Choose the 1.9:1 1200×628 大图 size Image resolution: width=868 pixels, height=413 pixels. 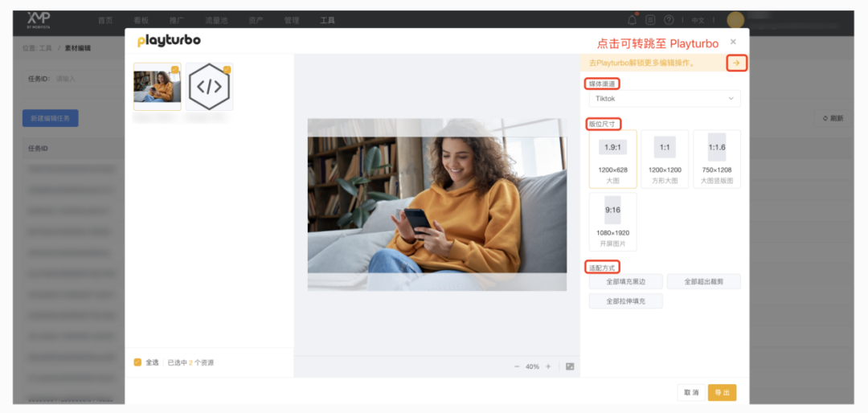click(x=612, y=159)
